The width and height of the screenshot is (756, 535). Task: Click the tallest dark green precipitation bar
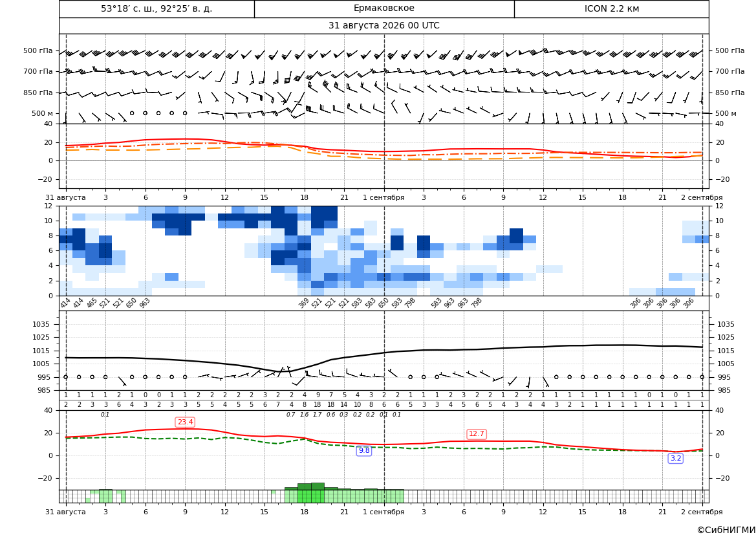(x=318, y=486)
